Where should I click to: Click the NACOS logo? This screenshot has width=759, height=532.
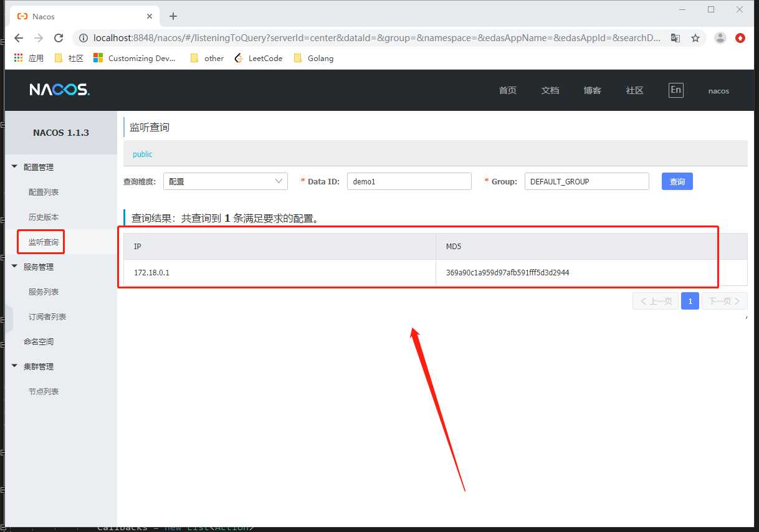pos(60,90)
